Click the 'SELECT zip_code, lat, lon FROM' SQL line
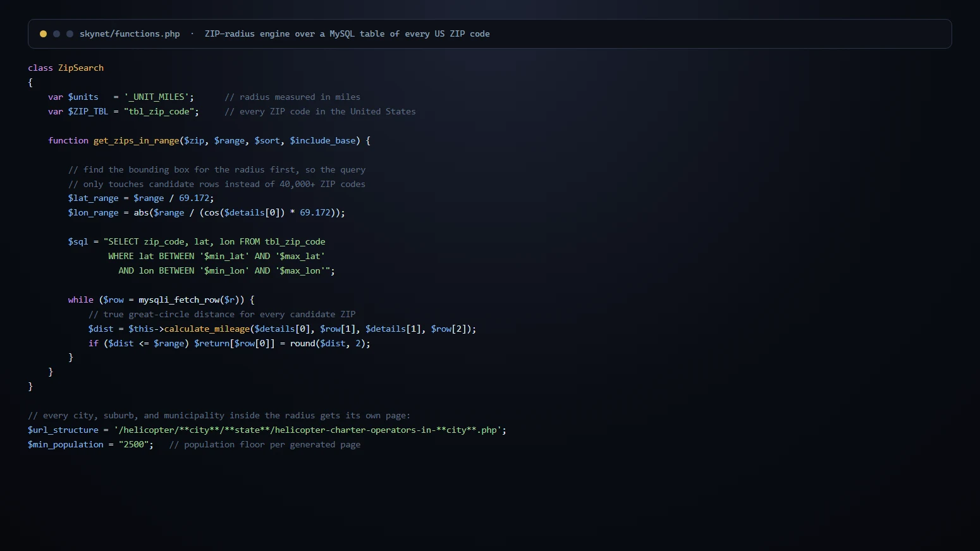 tap(197, 241)
